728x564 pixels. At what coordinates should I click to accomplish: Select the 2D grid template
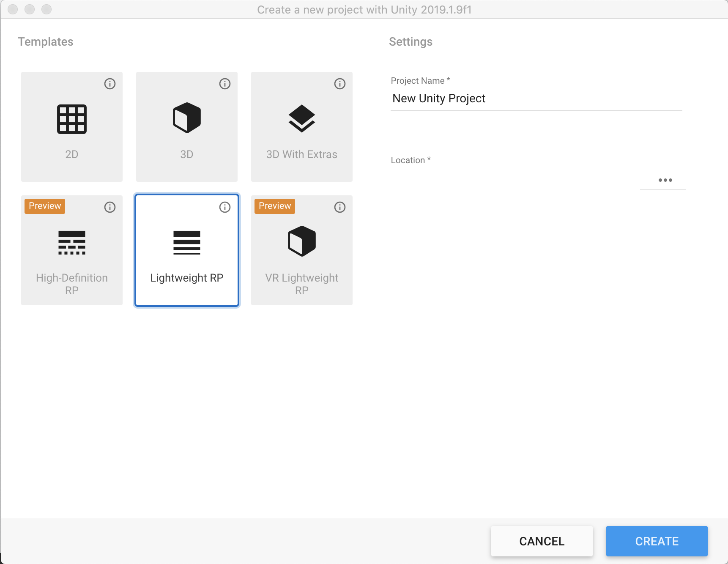pos(72,127)
